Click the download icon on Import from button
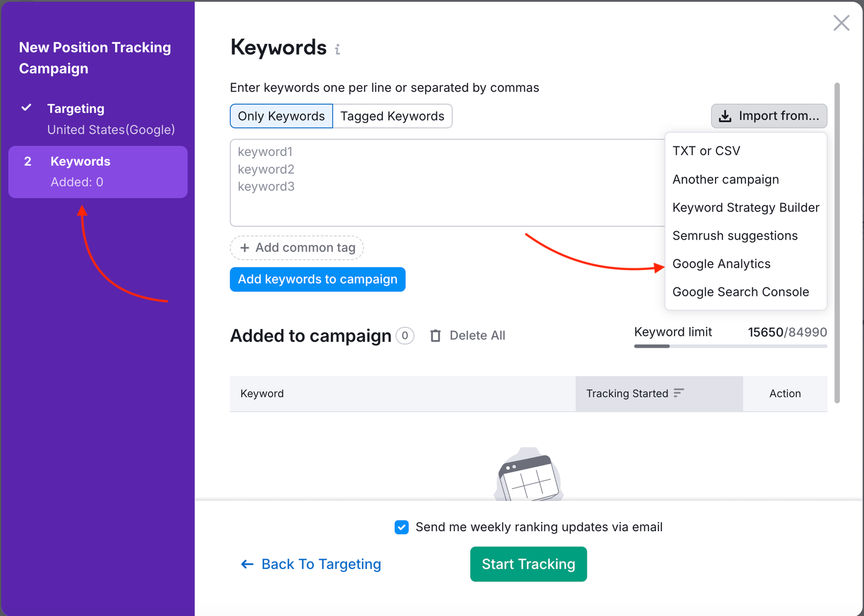Image resolution: width=864 pixels, height=616 pixels. (x=724, y=116)
